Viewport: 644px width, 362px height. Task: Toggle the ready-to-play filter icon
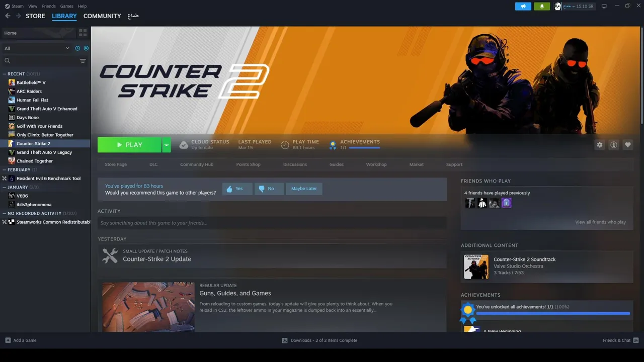coord(86,48)
